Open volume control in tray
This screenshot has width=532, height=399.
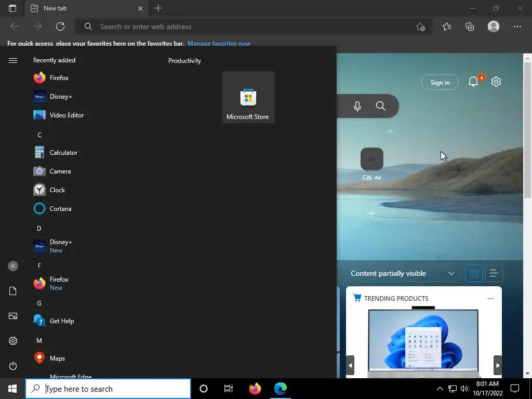(x=464, y=389)
